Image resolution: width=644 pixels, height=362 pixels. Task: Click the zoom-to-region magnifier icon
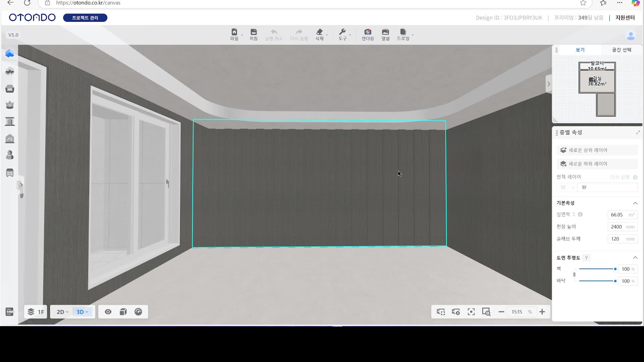486,312
